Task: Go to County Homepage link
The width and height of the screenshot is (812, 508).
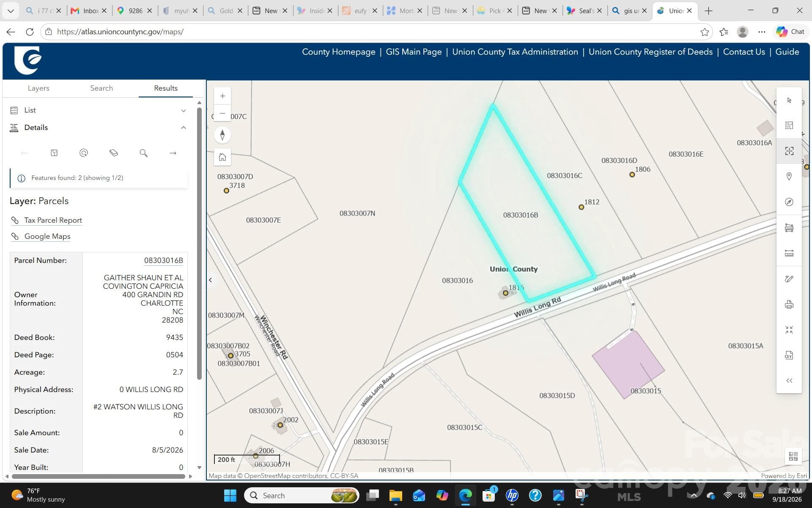Action: [x=338, y=52]
